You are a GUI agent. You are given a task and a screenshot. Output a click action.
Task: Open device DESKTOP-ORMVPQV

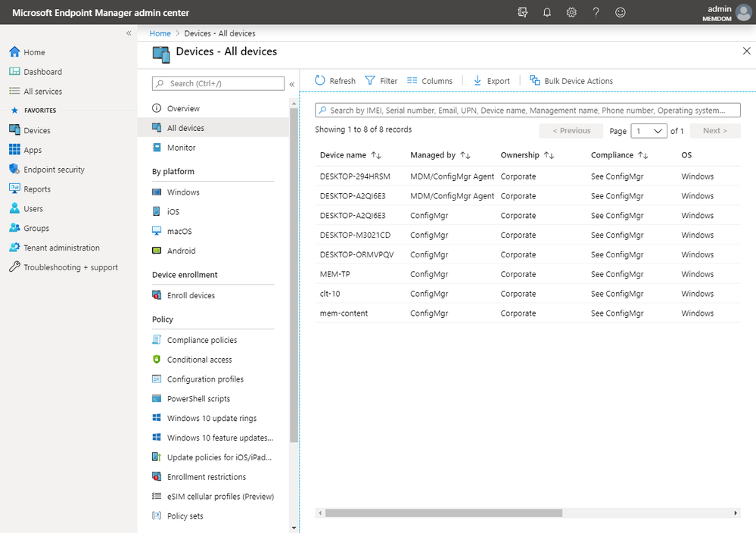coord(356,254)
